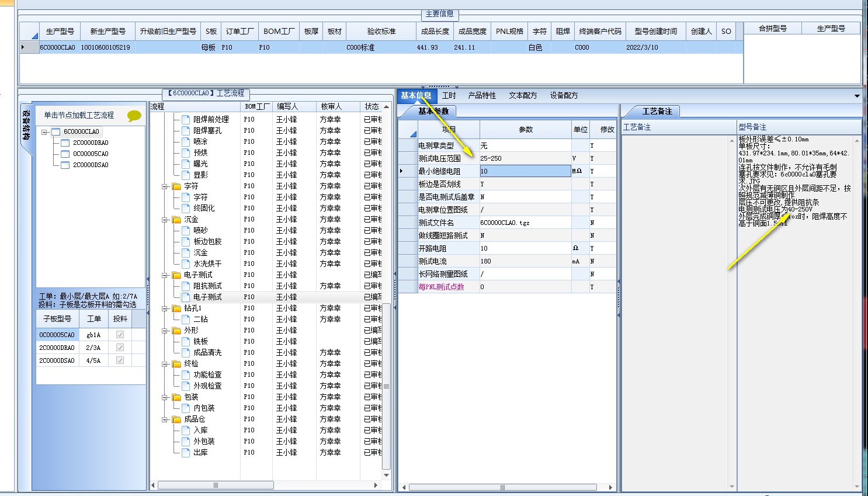
Task: Click the parameter grid horizontal scrollbar
Action: coord(502,487)
